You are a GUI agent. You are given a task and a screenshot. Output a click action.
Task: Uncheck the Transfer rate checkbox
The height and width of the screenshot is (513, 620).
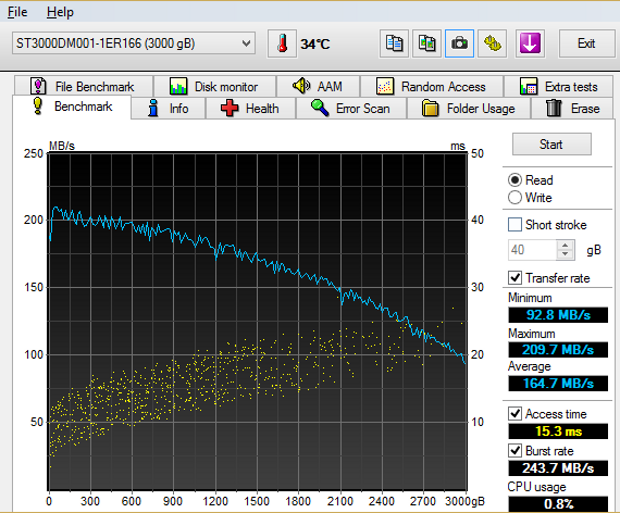coord(515,278)
